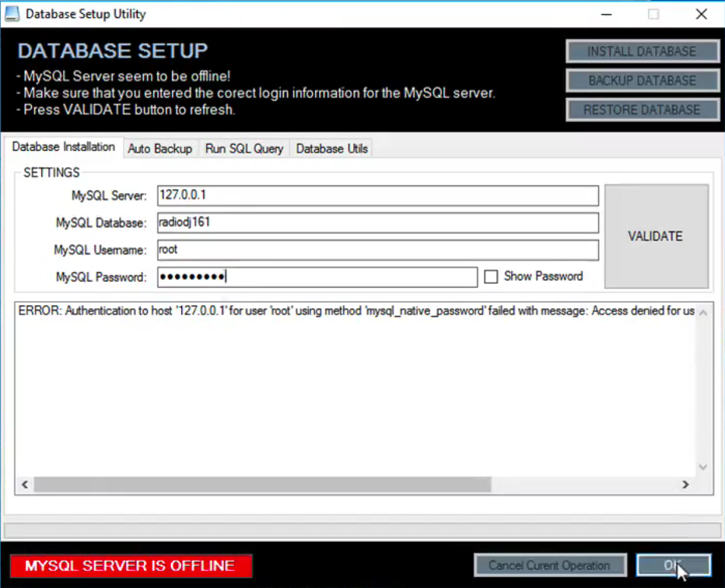Click the 'MySQL Server seem to be offline!' text
Screen dimensions: 725x588
pyautogui.click(x=123, y=76)
